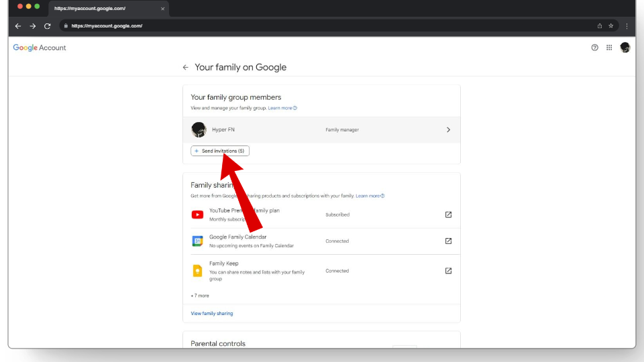This screenshot has width=644, height=362.
Task: Open the profile avatar in the header
Action: coord(625,48)
